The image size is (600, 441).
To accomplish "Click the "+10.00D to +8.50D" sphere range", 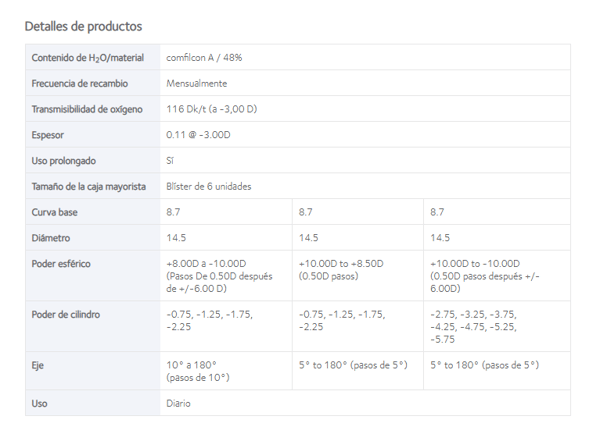I will pyautogui.click(x=341, y=264).
